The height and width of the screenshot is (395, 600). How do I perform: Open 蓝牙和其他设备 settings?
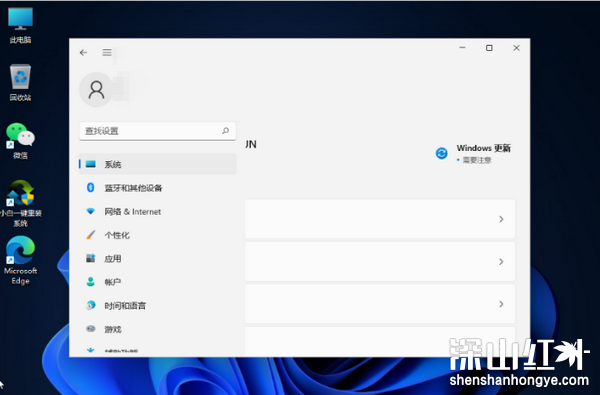pos(158,188)
